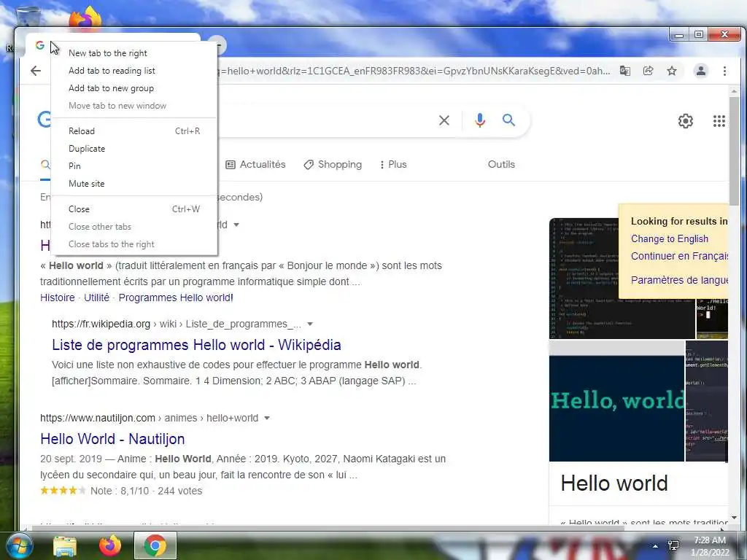Choose Add tab to reading list
Viewport: 747px width, 560px height.
(x=134, y=71)
